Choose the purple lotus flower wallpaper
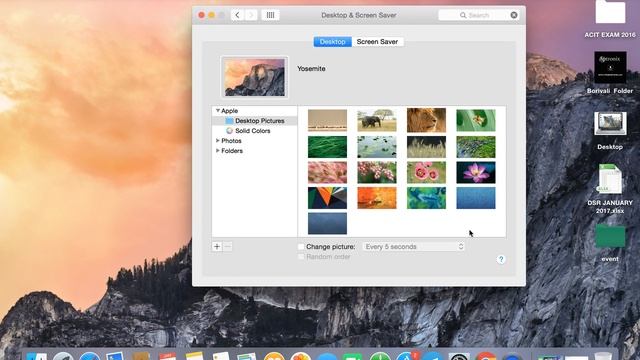Viewport: 640px width, 360px height. click(476, 172)
